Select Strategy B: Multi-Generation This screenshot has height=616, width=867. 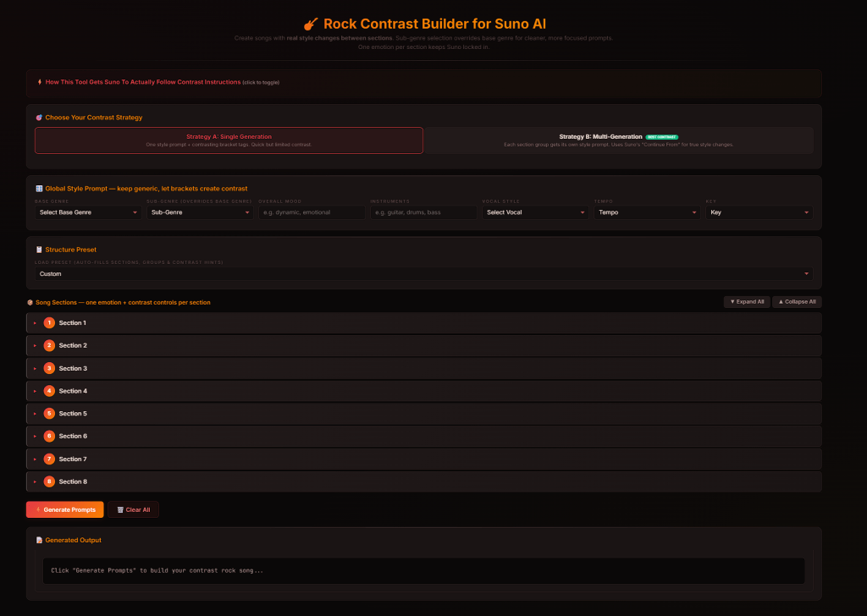coord(618,140)
